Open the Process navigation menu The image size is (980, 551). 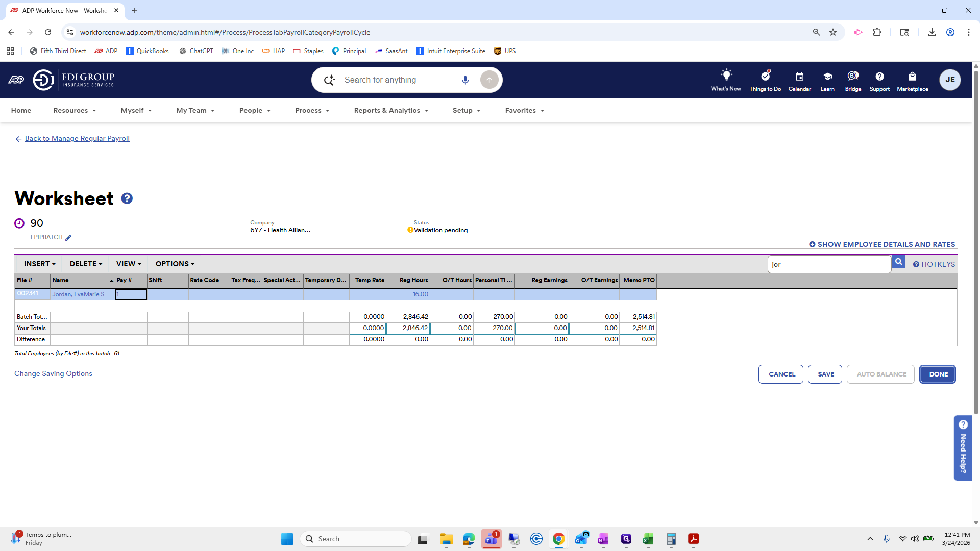[x=312, y=110]
